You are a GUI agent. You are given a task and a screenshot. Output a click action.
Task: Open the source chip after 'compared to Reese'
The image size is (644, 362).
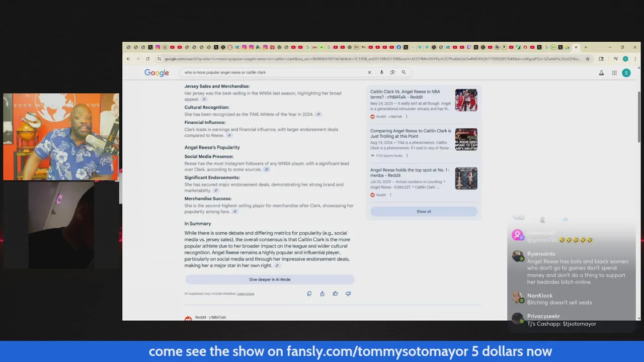[229, 135]
